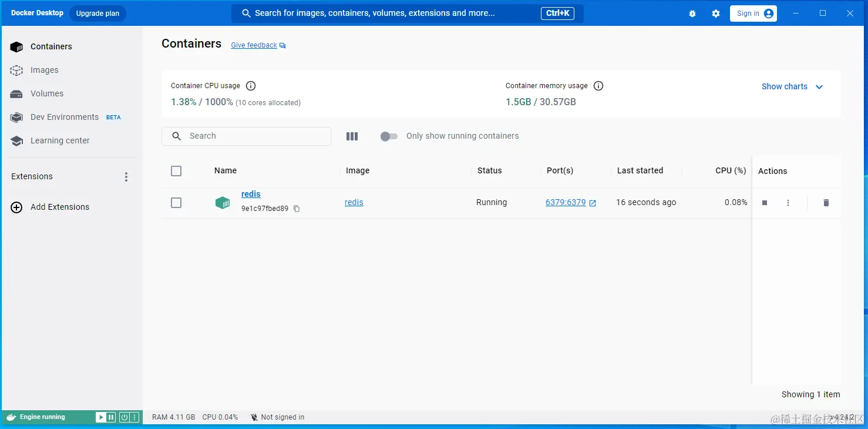Image resolution: width=868 pixels, height=429 pixels.
Task: Click the engine power icon
Action: 125,417
